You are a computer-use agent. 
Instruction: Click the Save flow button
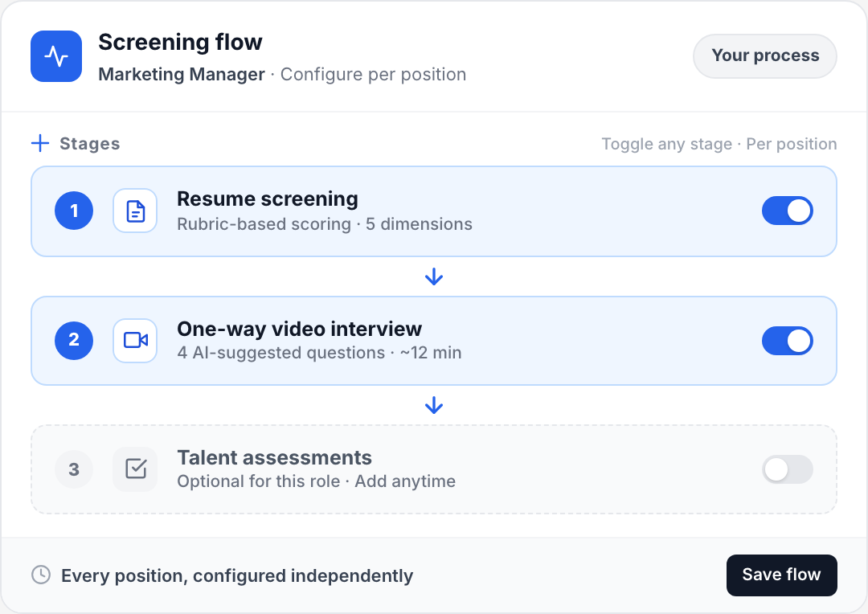point(781,575)
